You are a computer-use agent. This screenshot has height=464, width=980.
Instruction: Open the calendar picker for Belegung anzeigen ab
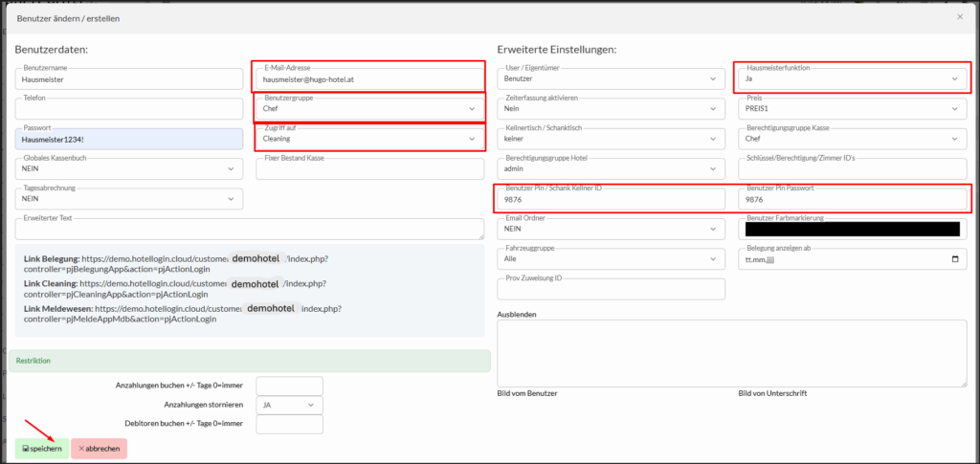954,259
